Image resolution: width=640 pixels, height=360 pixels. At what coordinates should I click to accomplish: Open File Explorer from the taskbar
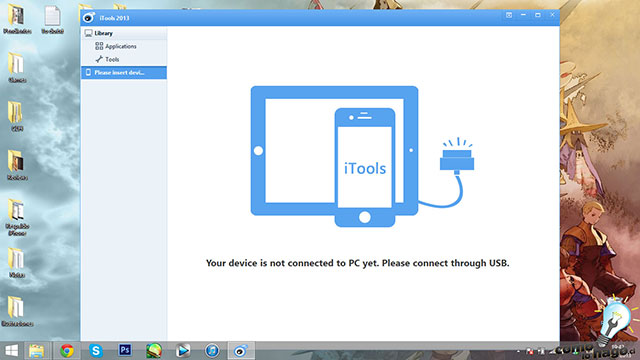click(37, 351)
